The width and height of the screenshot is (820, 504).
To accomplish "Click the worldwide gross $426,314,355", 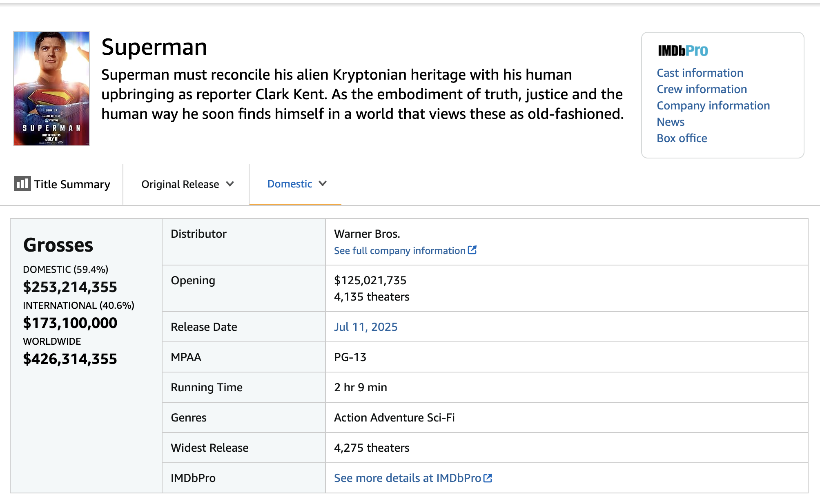I will click(x=70, y=359).
